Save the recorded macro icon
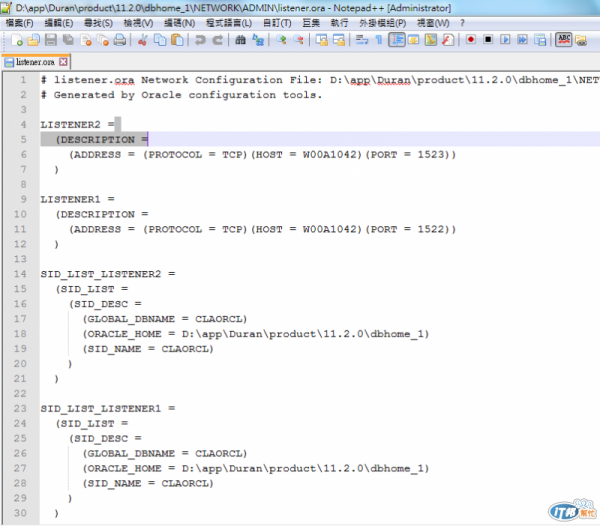The width and height of the screenshot is (600, 526). pyautogui.click(x=540, y=40)
